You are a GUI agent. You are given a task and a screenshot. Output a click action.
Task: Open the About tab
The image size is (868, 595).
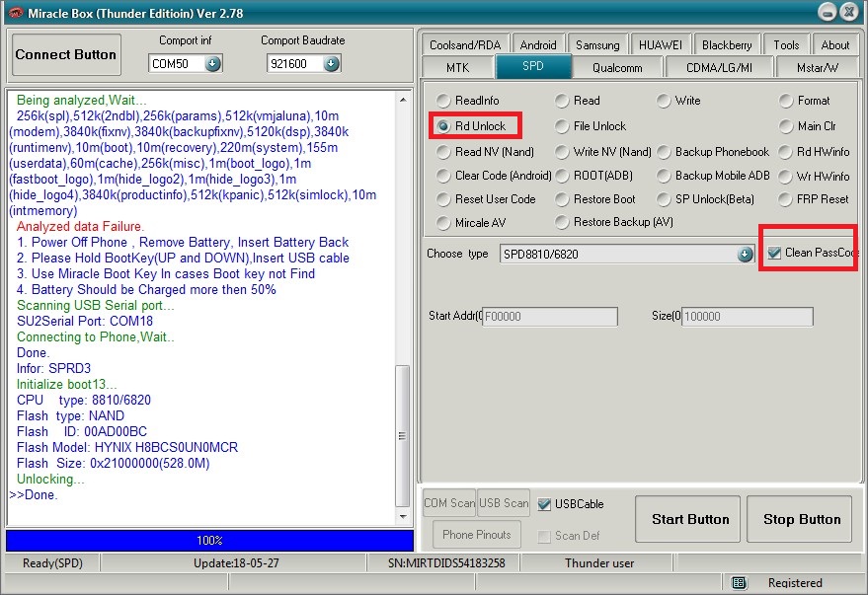pyautogui.click(x=834, y=44)
